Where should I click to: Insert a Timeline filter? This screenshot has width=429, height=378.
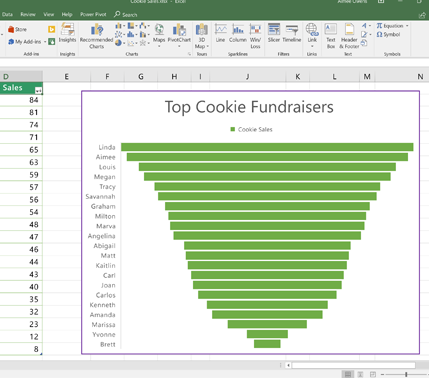(x=292, y=33)
